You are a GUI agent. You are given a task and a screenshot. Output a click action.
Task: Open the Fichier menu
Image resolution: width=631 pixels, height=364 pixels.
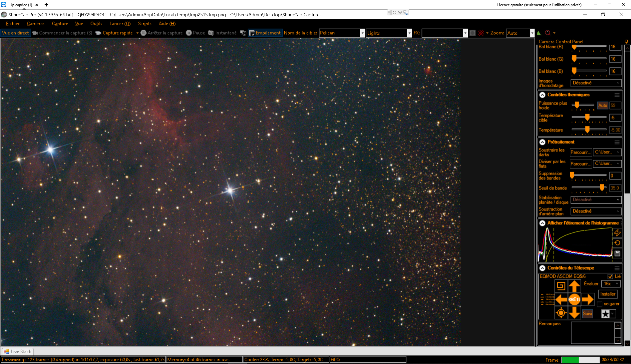(13, 24)
